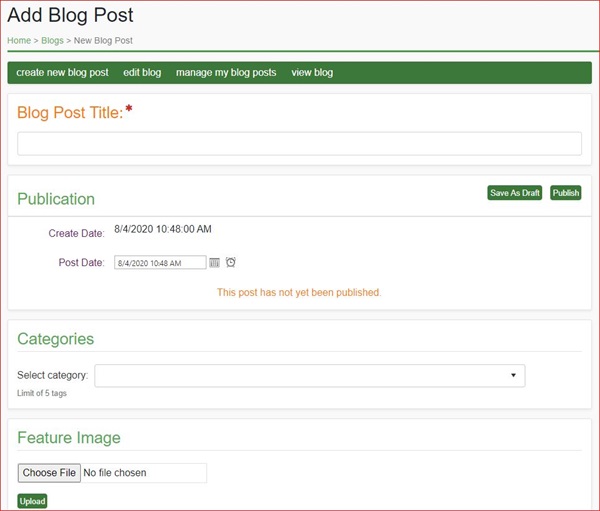Click the 'create new blog post' menu item
The width and height of the screenshot is (600, 511).
pyautogui.click(x=62, y=73)
